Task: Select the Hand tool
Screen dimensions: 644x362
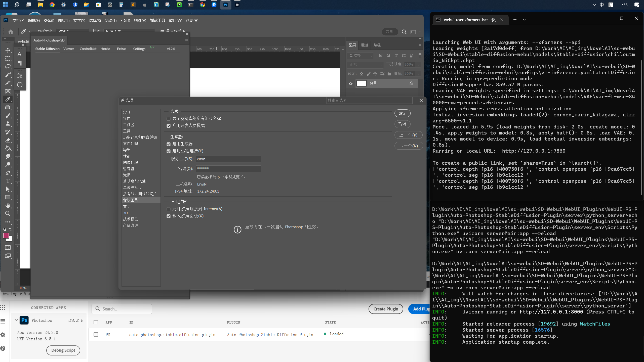Action: pos(8,205)
